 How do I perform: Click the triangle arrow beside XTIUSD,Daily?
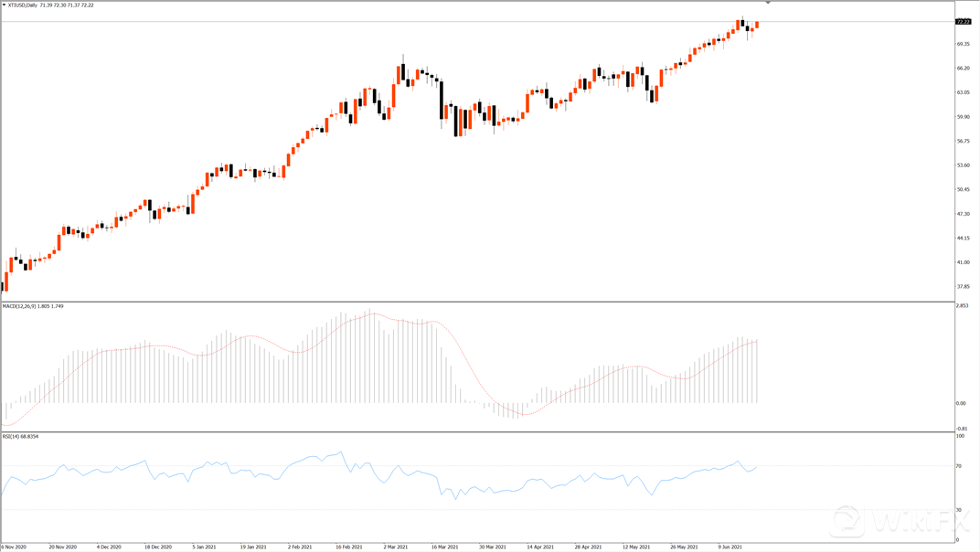[x=5, y=5]
